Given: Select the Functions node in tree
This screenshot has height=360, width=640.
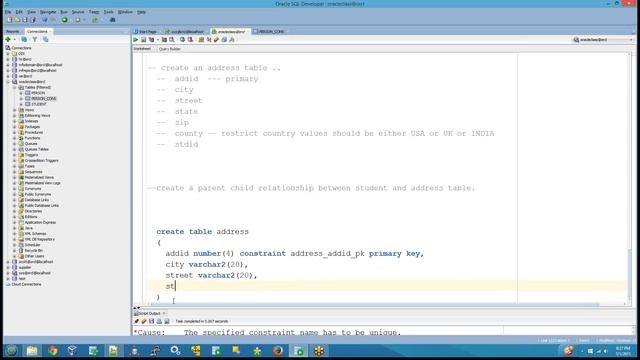Looking at the screenshot, I should tap(32, 138).
